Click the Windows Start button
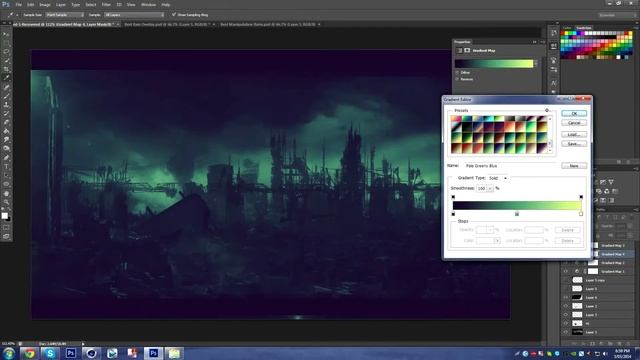 point(8,353)
